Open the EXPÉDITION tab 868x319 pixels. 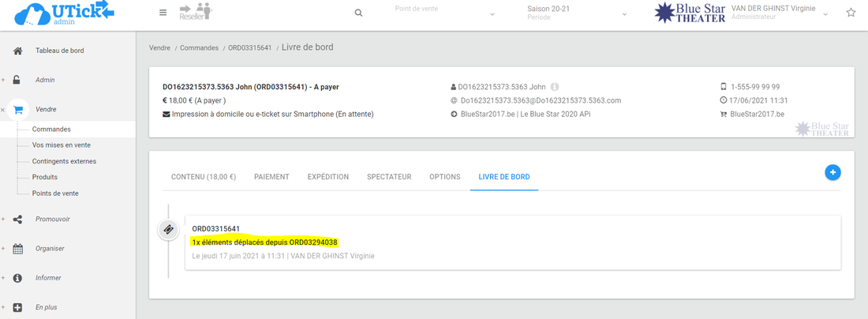click(x=328, y=177)
